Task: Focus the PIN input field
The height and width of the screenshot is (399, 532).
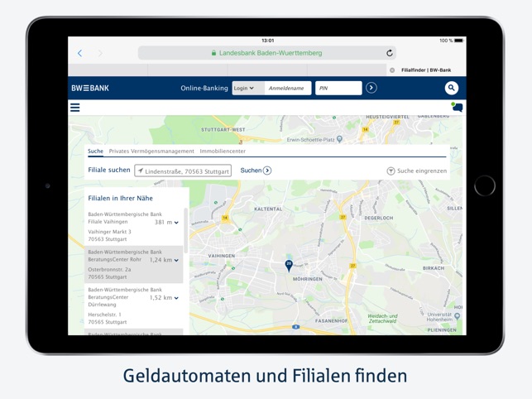Action: [x=338, y=88]
